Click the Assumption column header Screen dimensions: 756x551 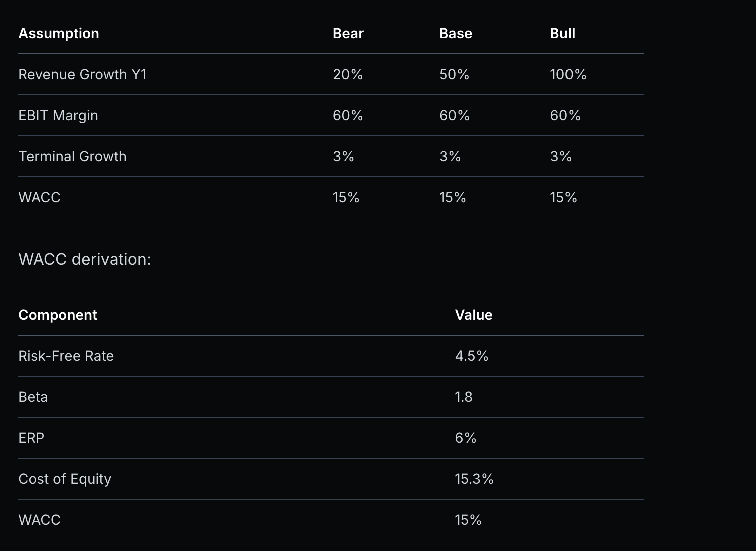[x=59, y=33]
